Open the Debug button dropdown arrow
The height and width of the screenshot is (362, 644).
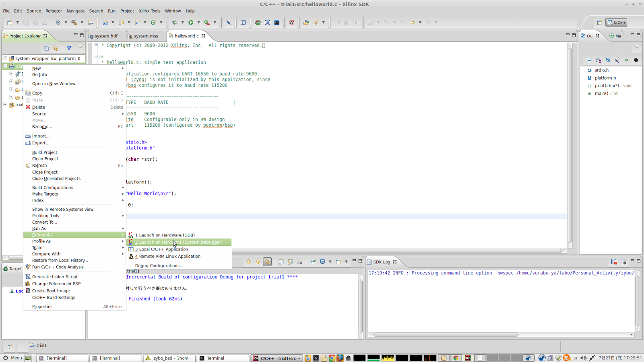tap(182, 23)
